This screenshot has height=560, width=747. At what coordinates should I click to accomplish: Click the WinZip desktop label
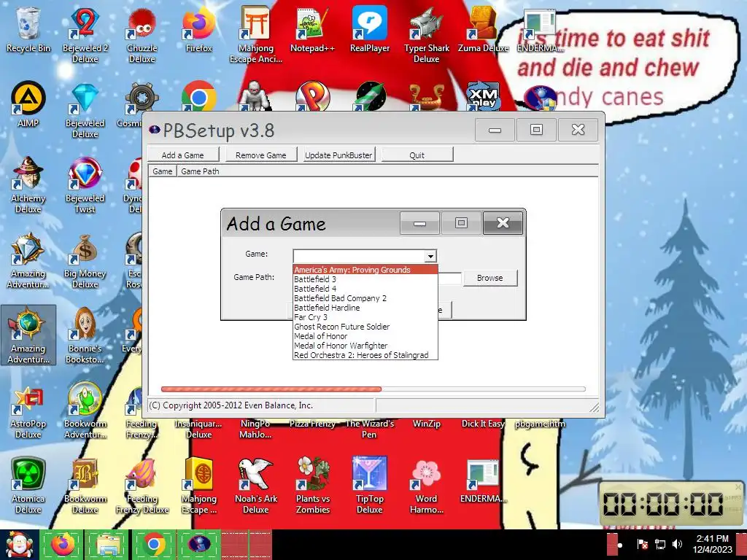click(426, 424)
